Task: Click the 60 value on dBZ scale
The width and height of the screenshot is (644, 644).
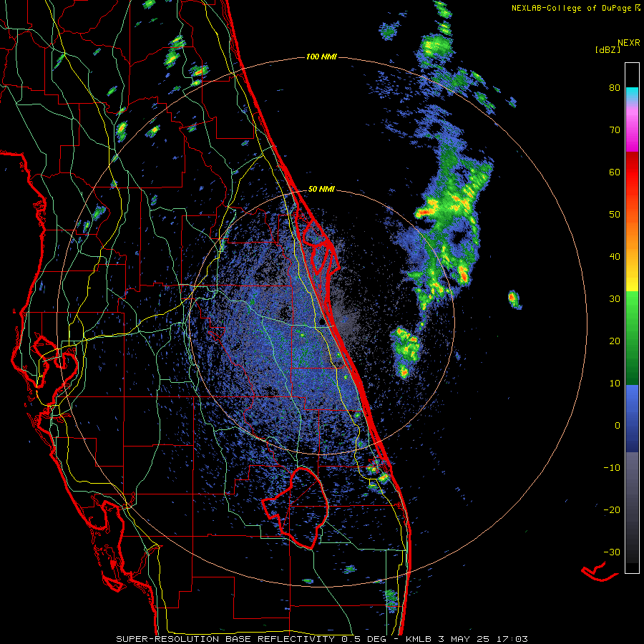Action: (615, 172)
